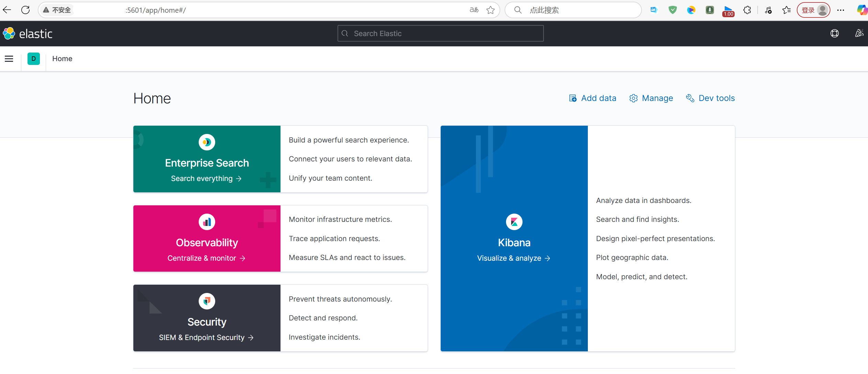Reload the browser page
This screenshot has width=868, height=374.
25,10
